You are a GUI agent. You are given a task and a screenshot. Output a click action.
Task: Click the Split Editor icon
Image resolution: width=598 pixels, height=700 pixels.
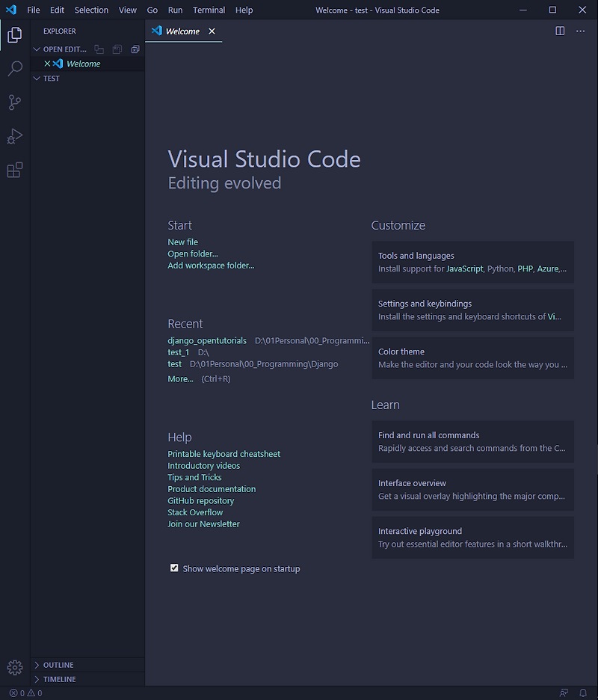pos(559,31)
